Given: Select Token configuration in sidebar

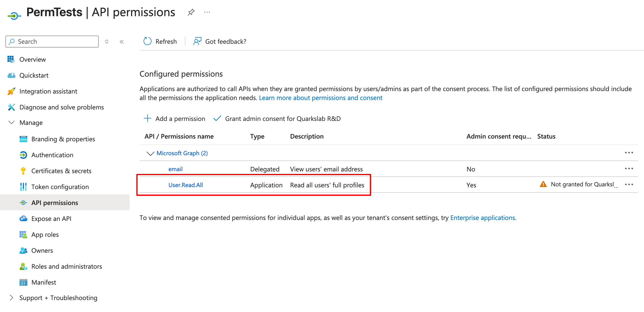Looking at the screenshot, I should 60,187.
